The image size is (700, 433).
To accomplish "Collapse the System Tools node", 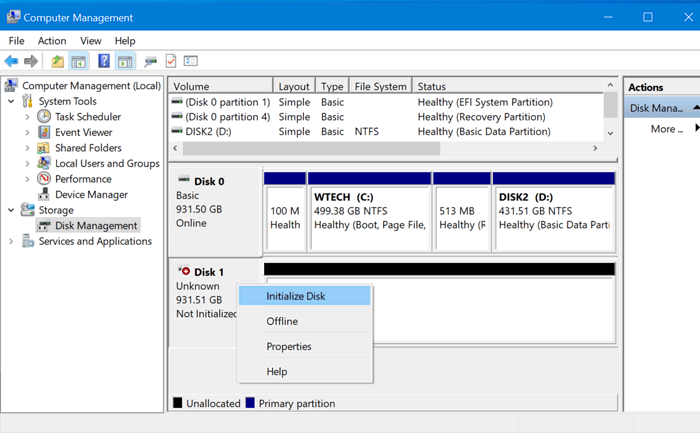I will (11, 101).
